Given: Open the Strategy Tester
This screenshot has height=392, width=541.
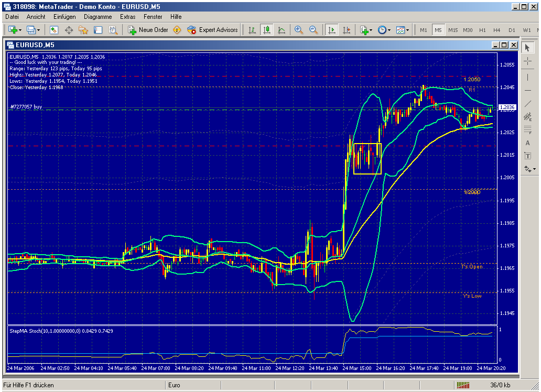Looking at the screenshot, I should [113, 30].
